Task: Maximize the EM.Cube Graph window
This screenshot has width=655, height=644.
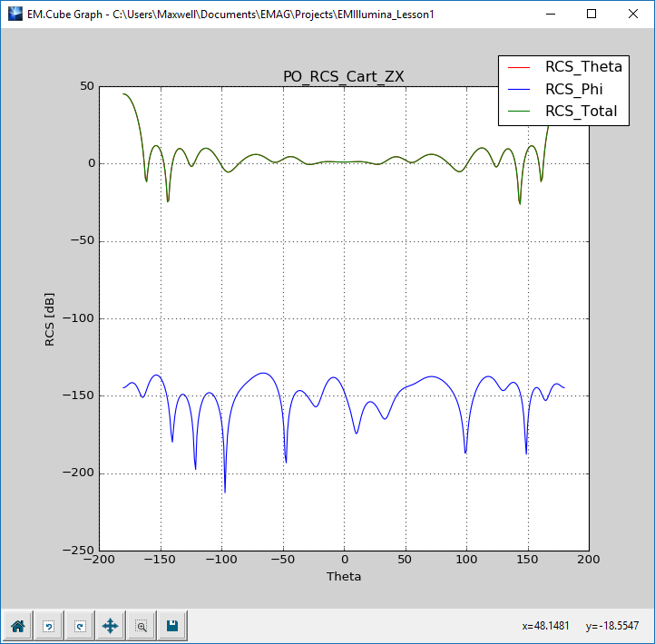Action: 591,14
